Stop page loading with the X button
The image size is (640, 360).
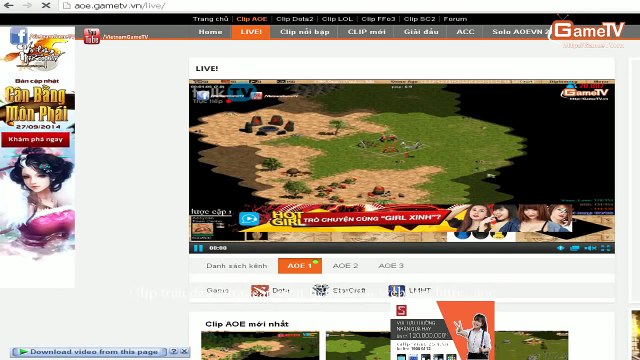pos(46,5)
